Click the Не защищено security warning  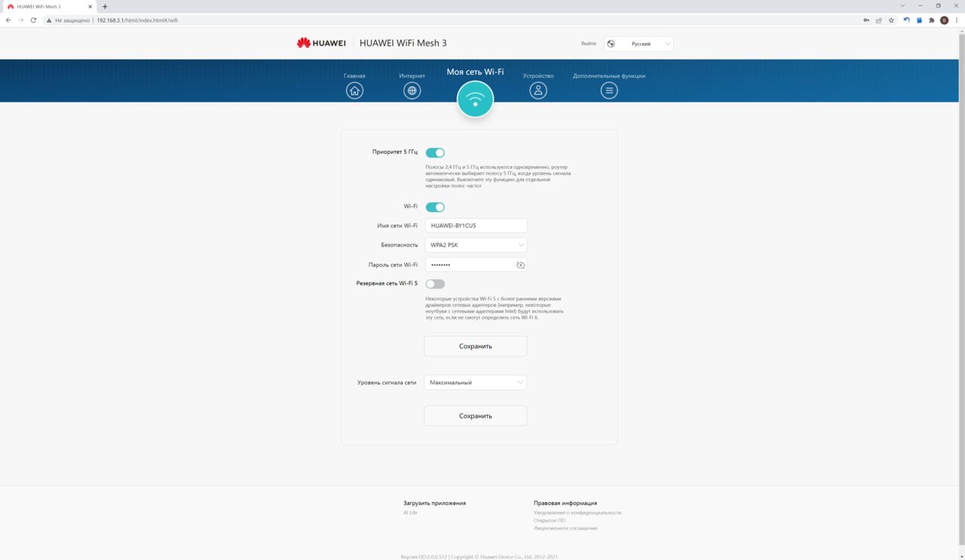click(68, 20)
